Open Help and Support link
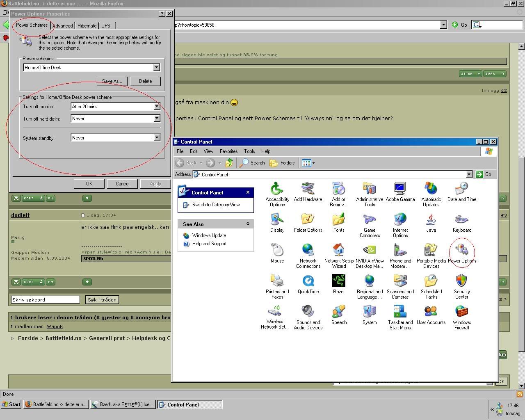Screen dimensions: 525x420 209,244
